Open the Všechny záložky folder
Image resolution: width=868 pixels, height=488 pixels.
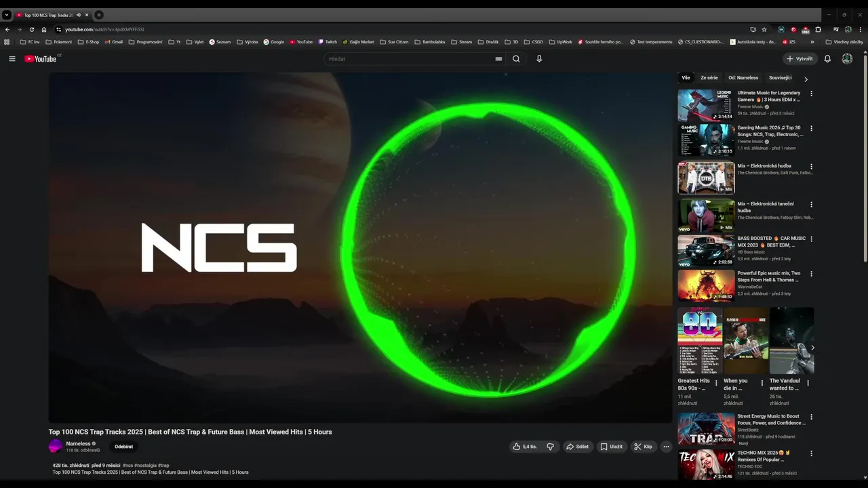coord(844,42)
